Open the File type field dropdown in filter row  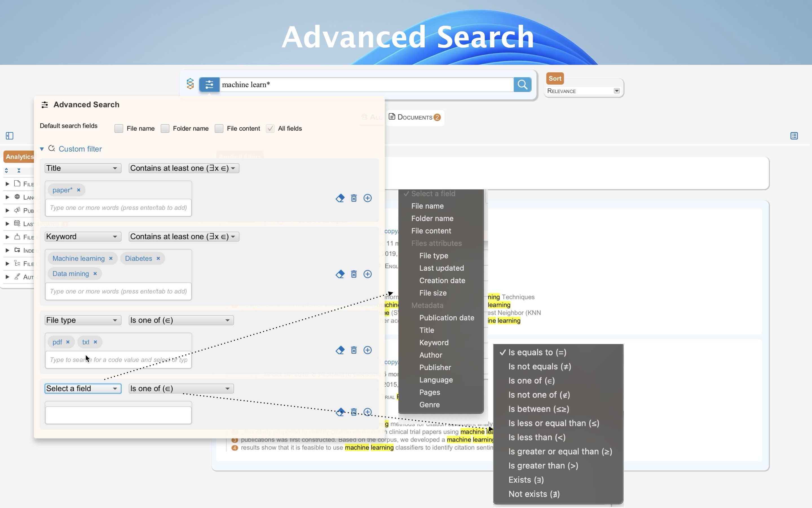click(83, 320)
